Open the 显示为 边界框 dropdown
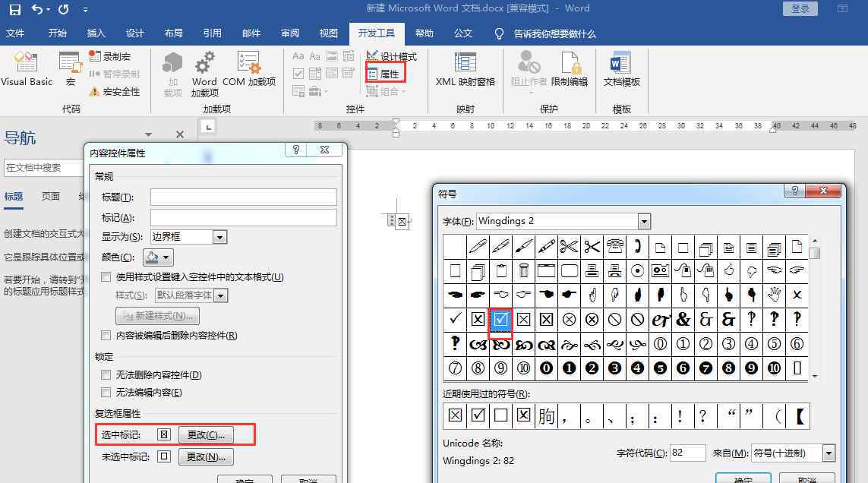868x483 pixels. [x=219, y=237]
